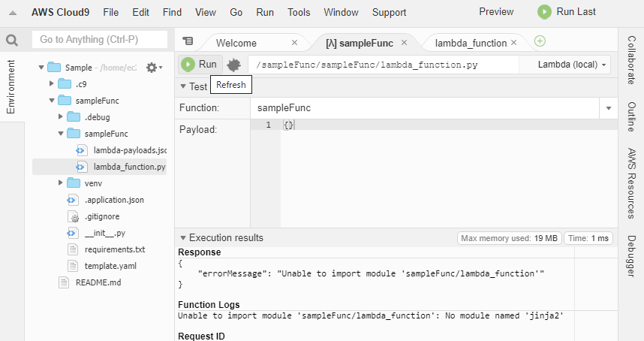Close the Welcome tab
This screenshot has height=341, width=644.
pyautogui.click(x=294, y=42)
